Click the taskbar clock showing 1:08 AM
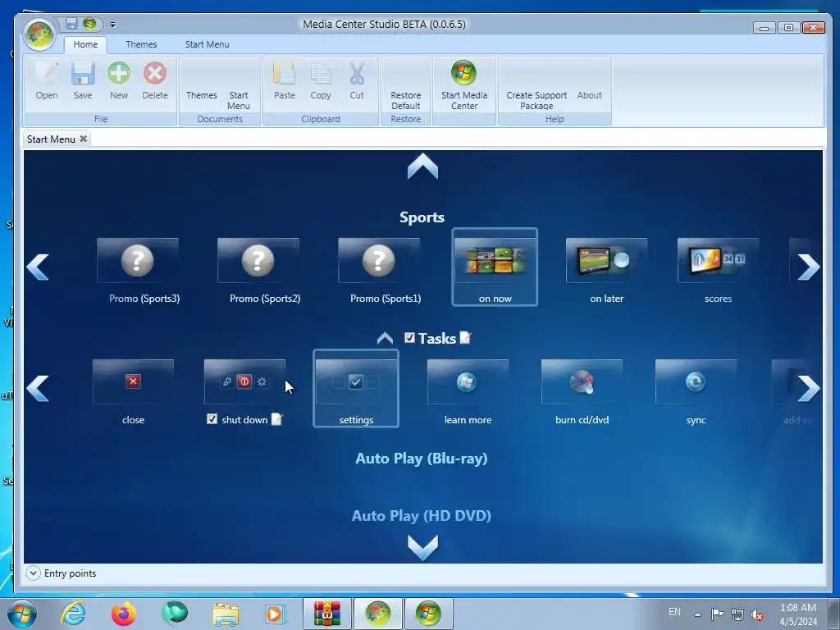 (x=798, y=614)
